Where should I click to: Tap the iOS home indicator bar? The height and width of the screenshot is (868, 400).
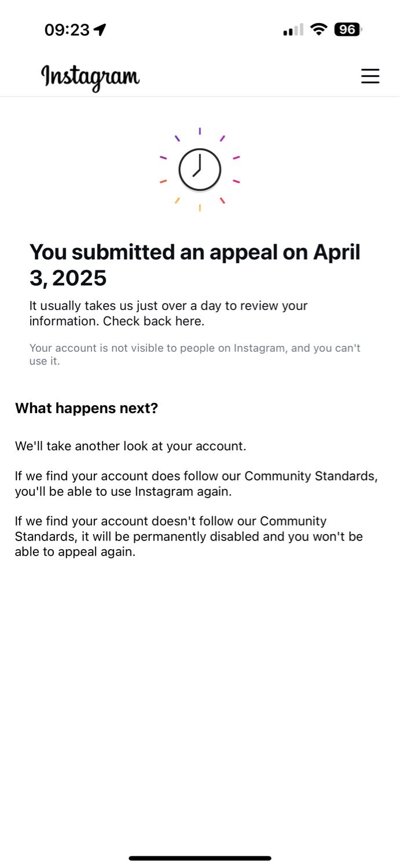point(200,858)
